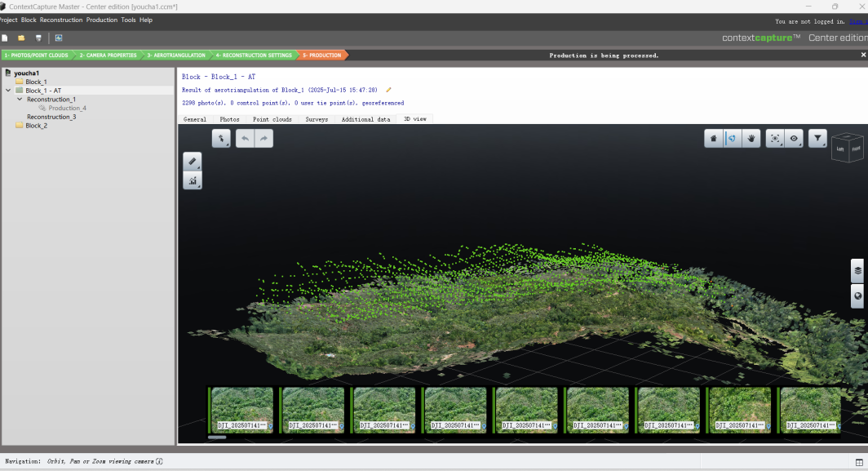Open the Block menu

(29, 20)
